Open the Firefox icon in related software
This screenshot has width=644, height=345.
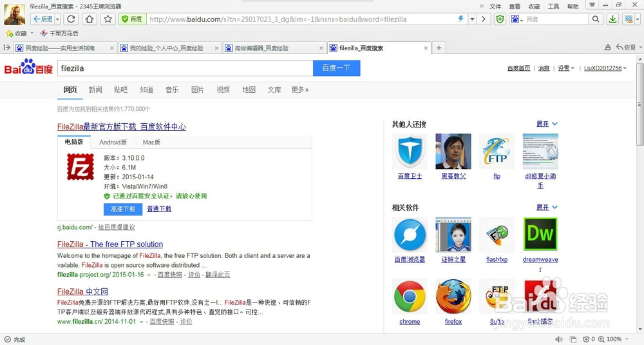pos(453,297)
